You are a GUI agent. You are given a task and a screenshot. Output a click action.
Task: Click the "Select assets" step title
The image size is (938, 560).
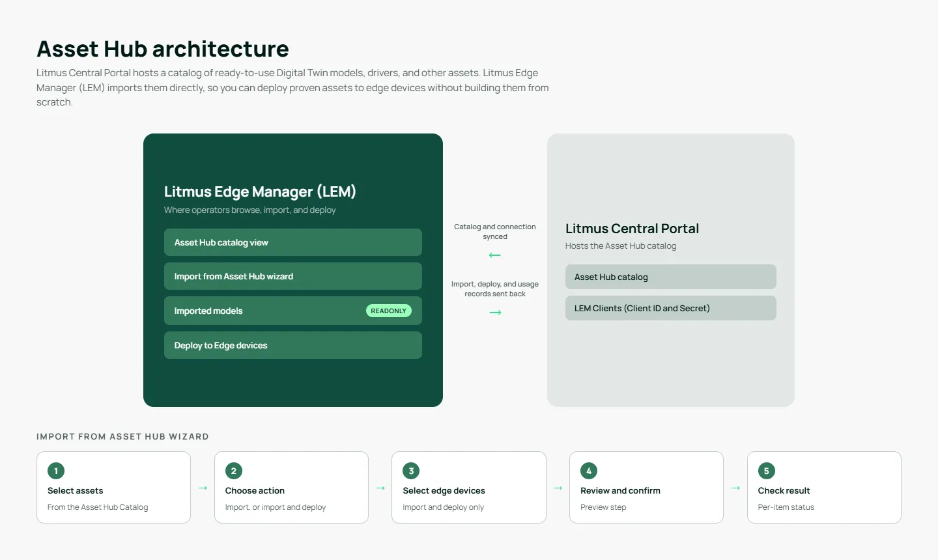click(x=76, y=490)
